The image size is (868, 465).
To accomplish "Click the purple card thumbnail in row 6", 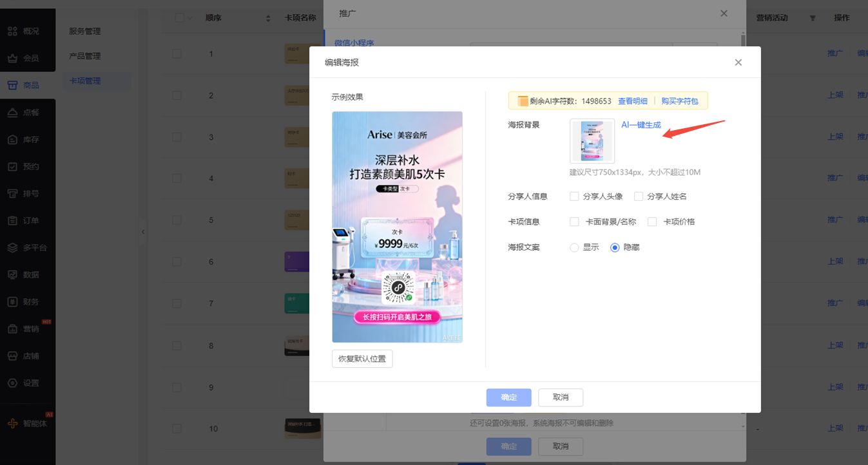I will pos(297,261).
